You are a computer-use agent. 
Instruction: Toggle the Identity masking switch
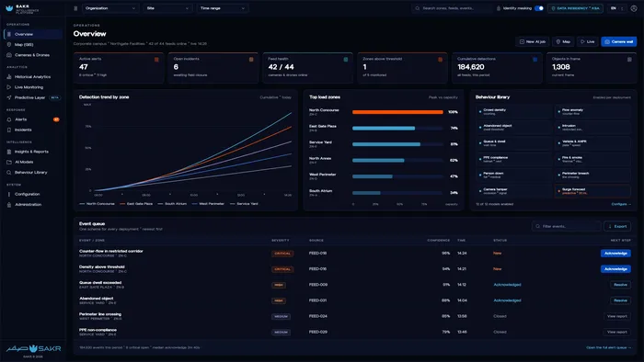coord(539,8)
